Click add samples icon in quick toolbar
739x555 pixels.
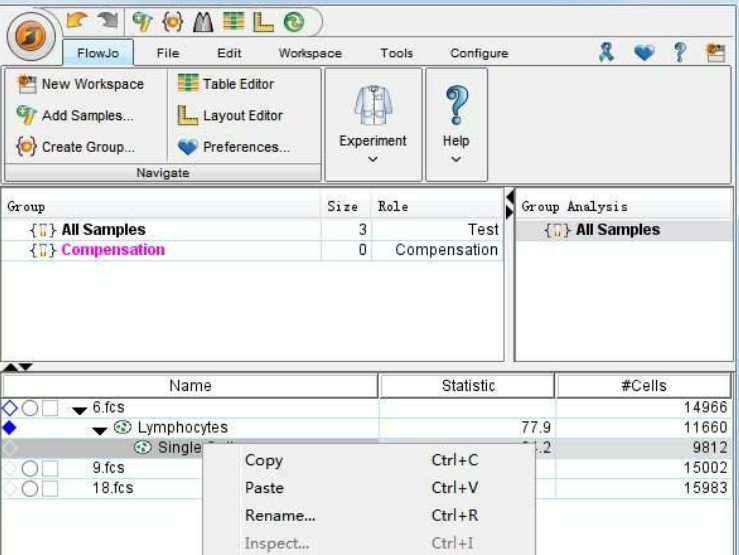tap(142, 22)
